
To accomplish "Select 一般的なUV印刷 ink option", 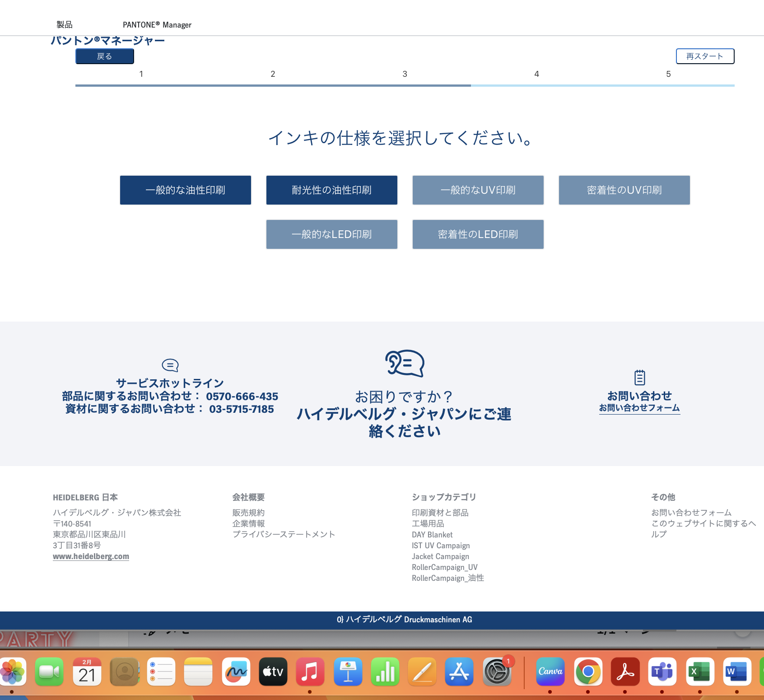I will click(478, 190).
